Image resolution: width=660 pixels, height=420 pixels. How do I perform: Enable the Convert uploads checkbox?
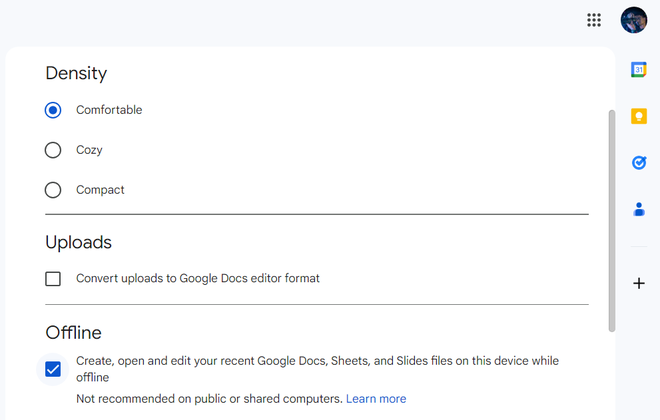(x=53, y=279)
